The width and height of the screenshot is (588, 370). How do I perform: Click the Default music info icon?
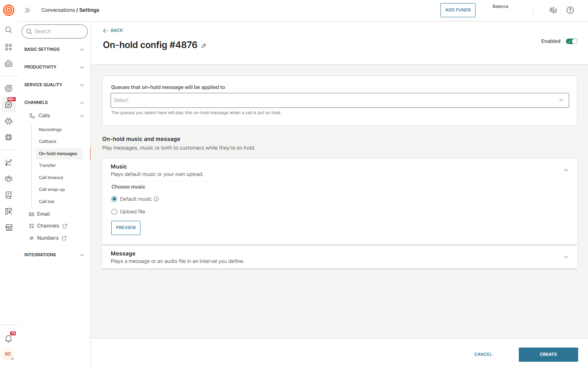[156, 199]
